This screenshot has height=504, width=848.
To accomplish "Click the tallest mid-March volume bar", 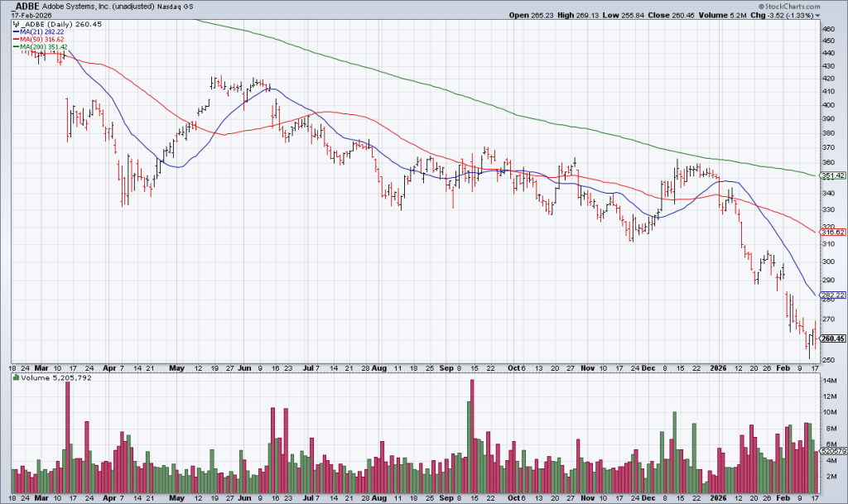I will [x=68, y=437].
